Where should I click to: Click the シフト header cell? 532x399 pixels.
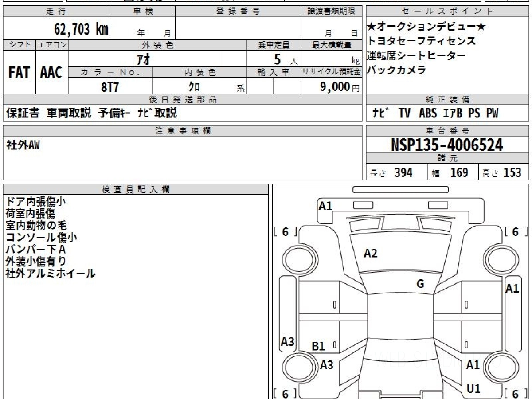pyautogui.click(x=20, y=45)
